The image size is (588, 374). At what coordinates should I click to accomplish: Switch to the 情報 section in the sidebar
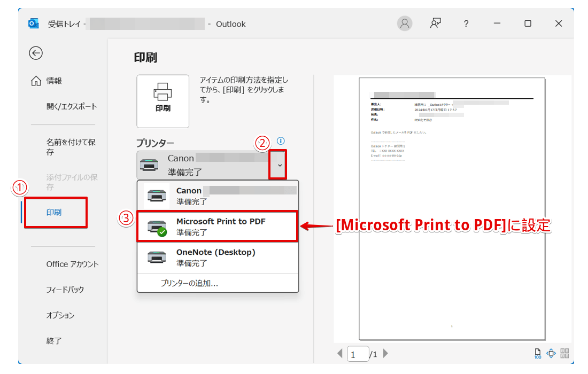tap(53, 81)
